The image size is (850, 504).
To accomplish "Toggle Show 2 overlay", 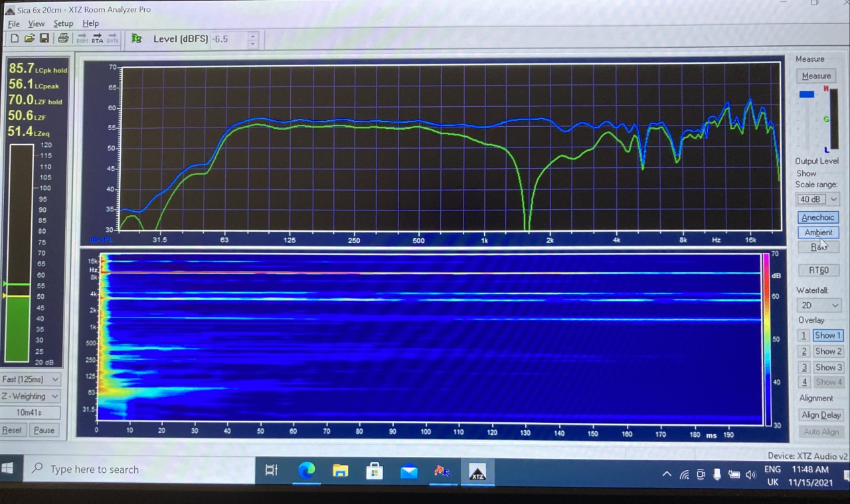I will tap(828, 351).
